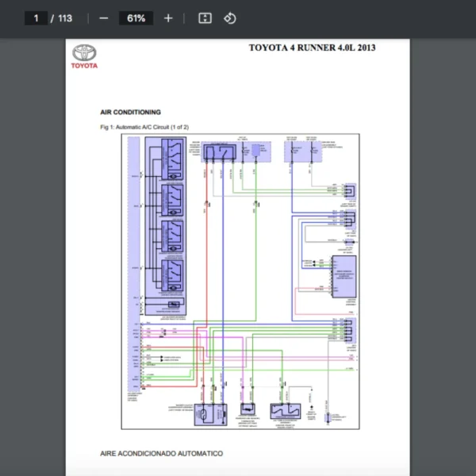Click the zoom in plus button

tap(168, 18)
